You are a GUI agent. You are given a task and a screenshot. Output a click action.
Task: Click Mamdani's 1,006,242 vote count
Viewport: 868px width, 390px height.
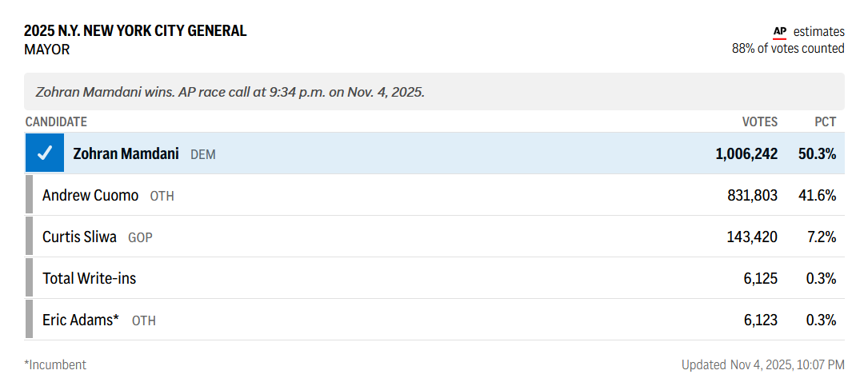(746, 153)
